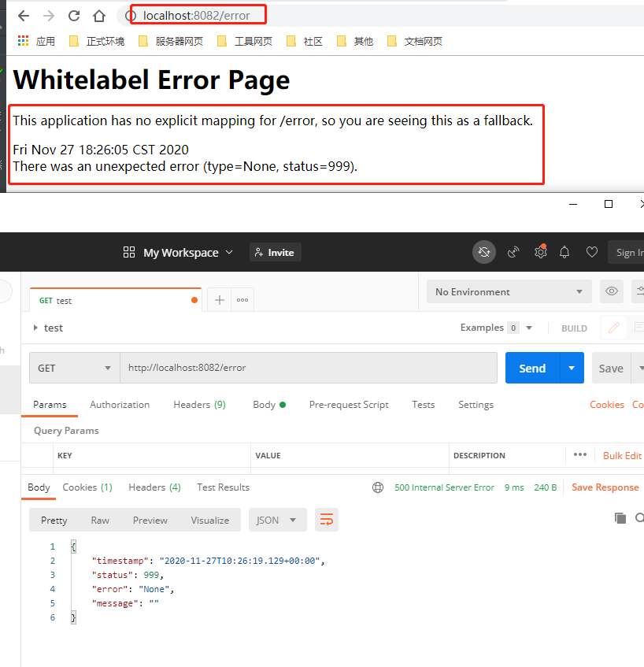Click the heart icon in Postman header
Viewport: 644px width, 667px height.
coord(592,252)
